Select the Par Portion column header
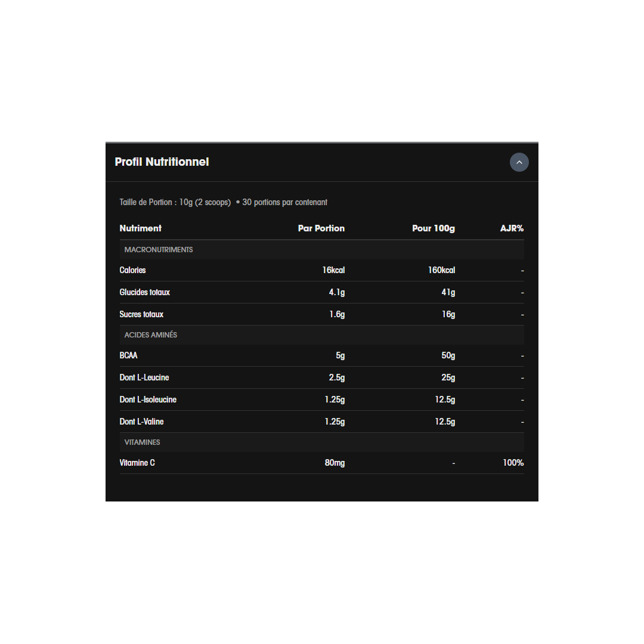Image resolution: width=644 pixels, height=644 pixels. [321, 228]
